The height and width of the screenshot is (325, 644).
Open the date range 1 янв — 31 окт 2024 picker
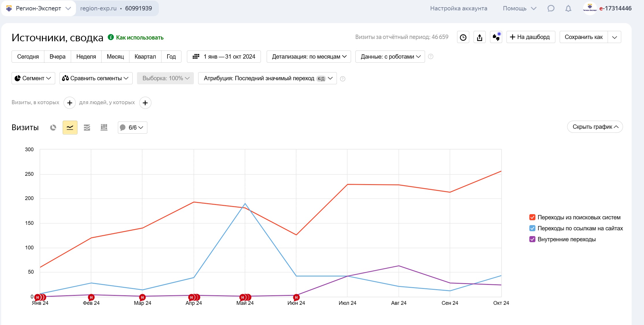click(x=224, y=57)
